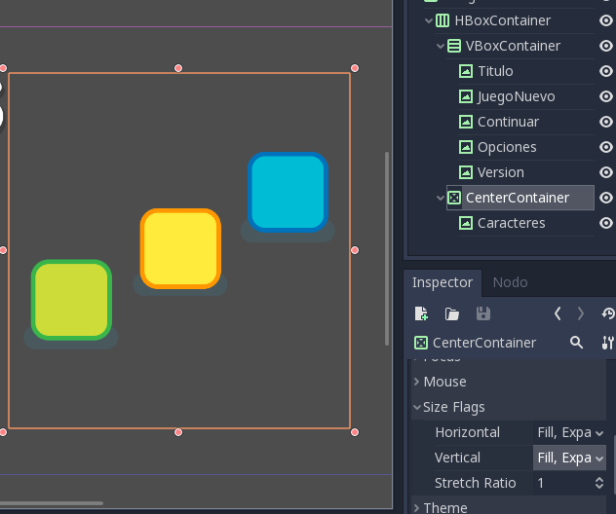Image resolution: width=616 pixels, height=514 pixels.
Task: Click the viewport horizontal scrollbar
Action: [51, 503]
